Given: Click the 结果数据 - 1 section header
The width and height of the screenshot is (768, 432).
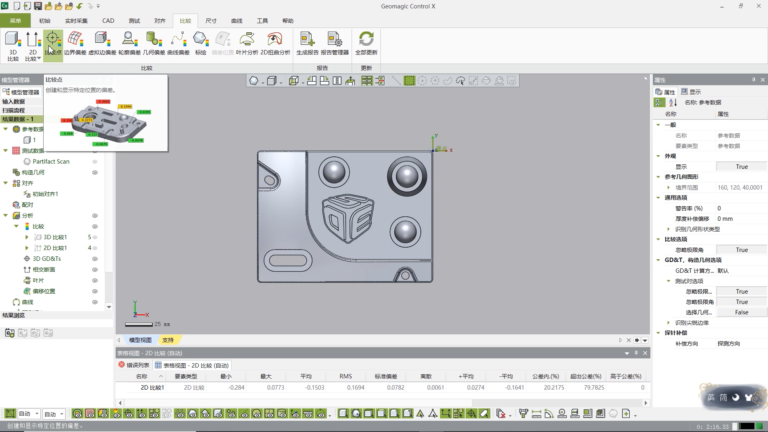Looking at the screenshot, I should point(22,119).
